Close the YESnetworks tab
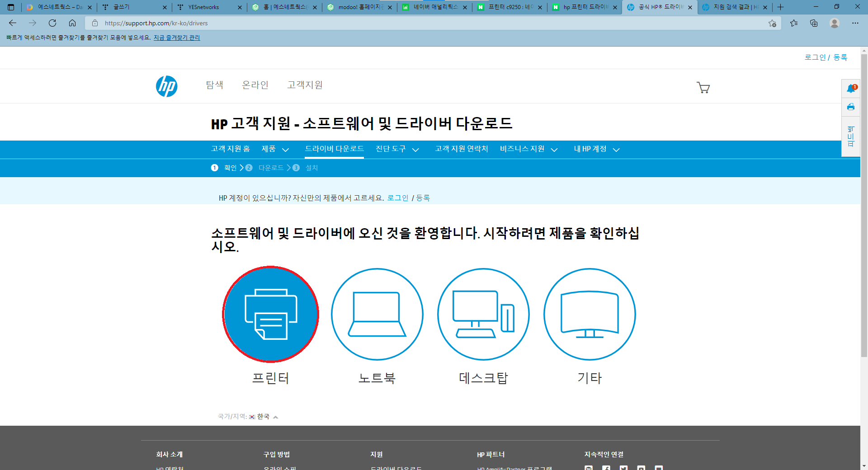868x470 pixels. tap(240, 7)
